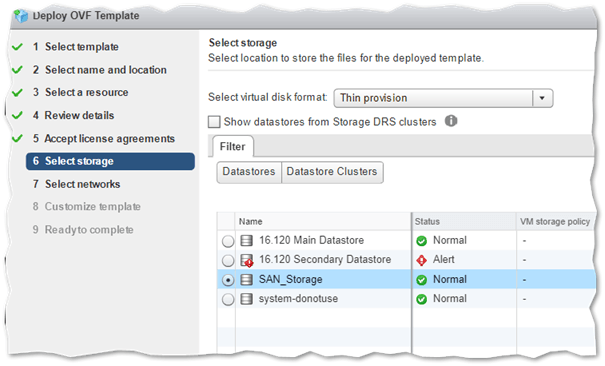This screenshot has width=605, height=366.
Task: Choose the 16.120 Secondary Datastore radio button
Action: (x=228, y=261)
